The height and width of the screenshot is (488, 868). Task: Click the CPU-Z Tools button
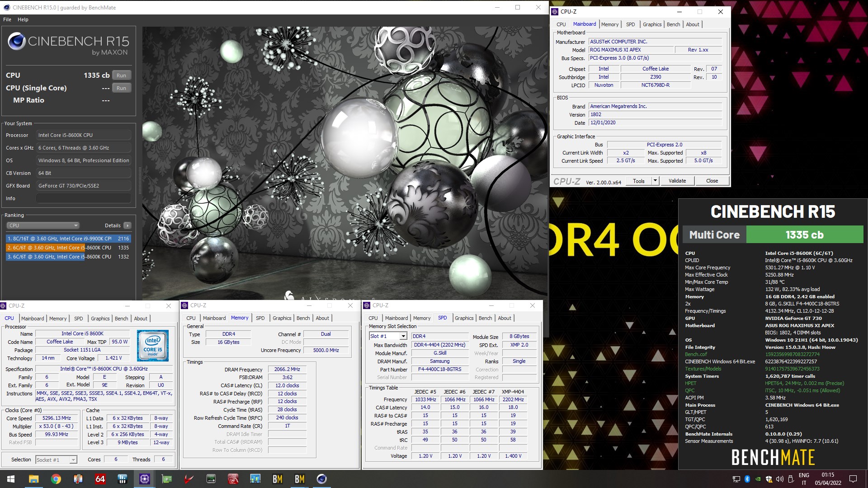(x=639, y=181)
